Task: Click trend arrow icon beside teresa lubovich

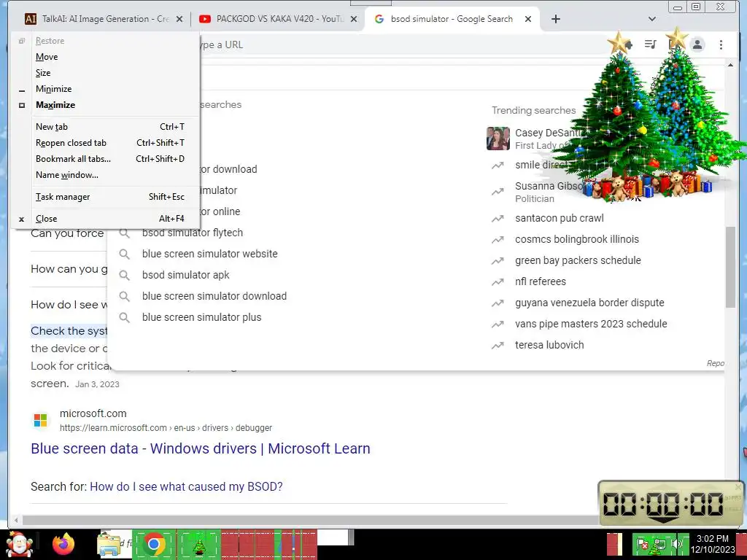Action: 498,345
